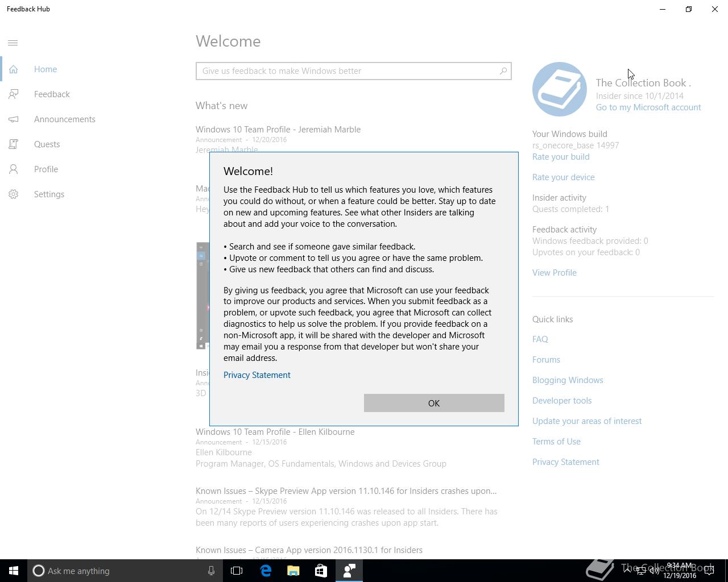728x582 pixels.
Task: Click the Rate your build link
Action: click(x=561, y=157)
